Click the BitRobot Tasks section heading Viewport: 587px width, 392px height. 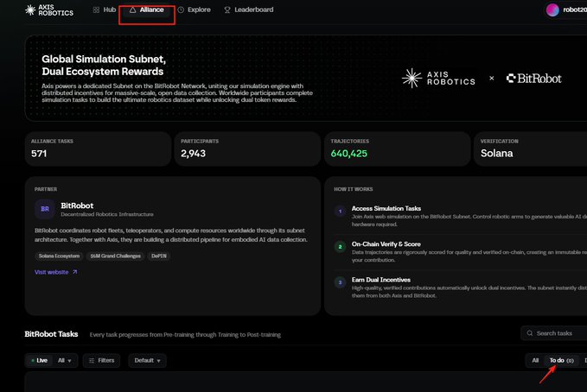coord(51,334)
